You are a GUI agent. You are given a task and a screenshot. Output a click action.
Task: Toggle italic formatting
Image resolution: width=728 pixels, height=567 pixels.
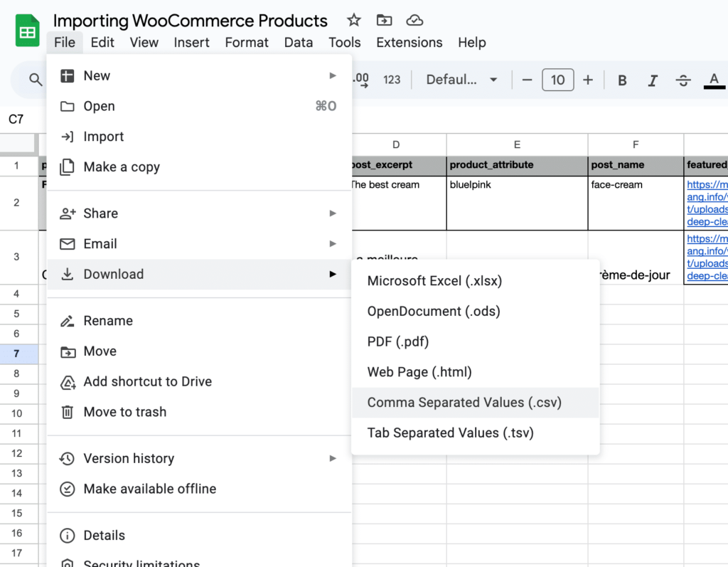[653, 80]
